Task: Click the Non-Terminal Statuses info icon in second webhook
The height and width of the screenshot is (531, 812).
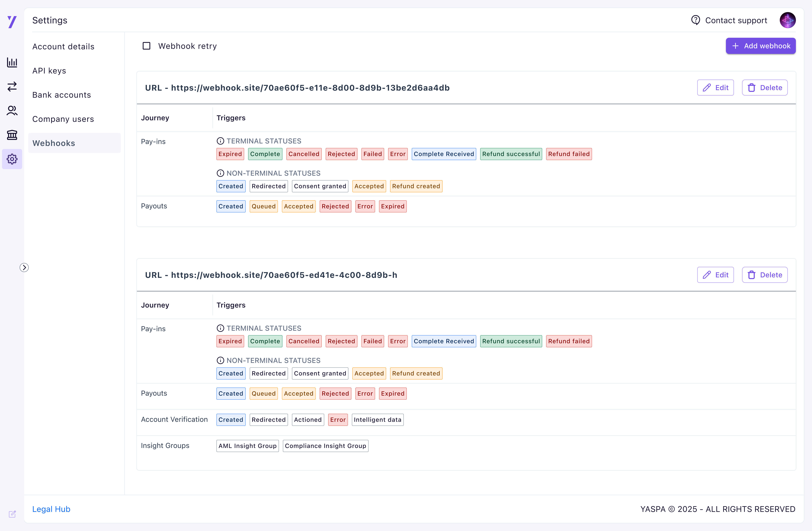Action: point(220,361)
